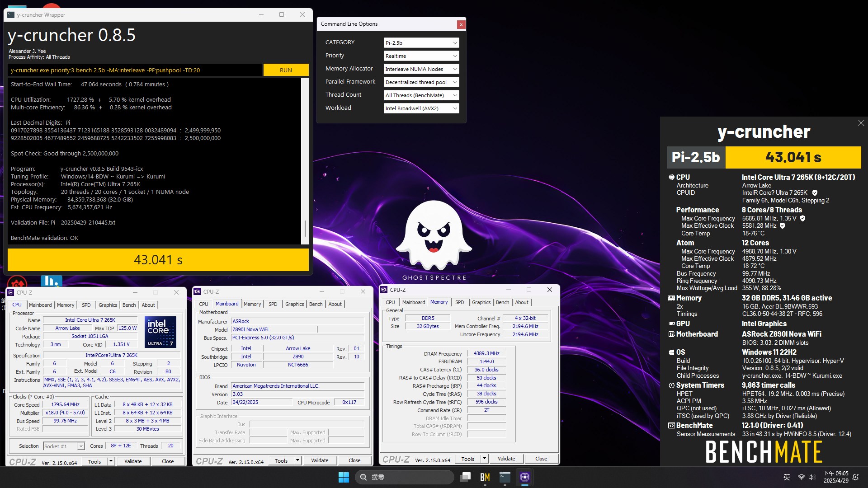
Task: Click the GPU section icon in BenchMate
Action: point(671,324)
